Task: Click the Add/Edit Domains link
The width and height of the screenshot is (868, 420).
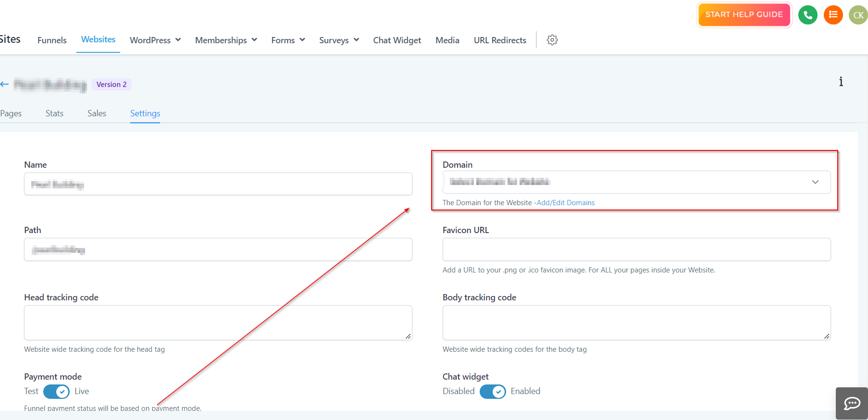Action: point(565,203)
